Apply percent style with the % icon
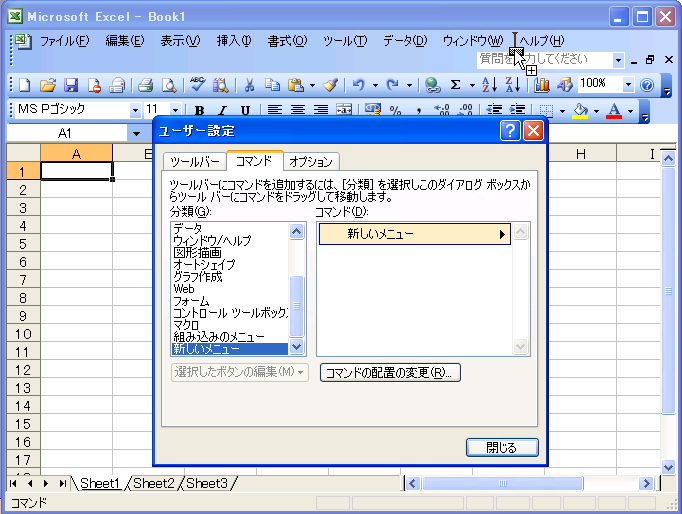Viewport: 682px width, 514px height. tap(395, 110)
